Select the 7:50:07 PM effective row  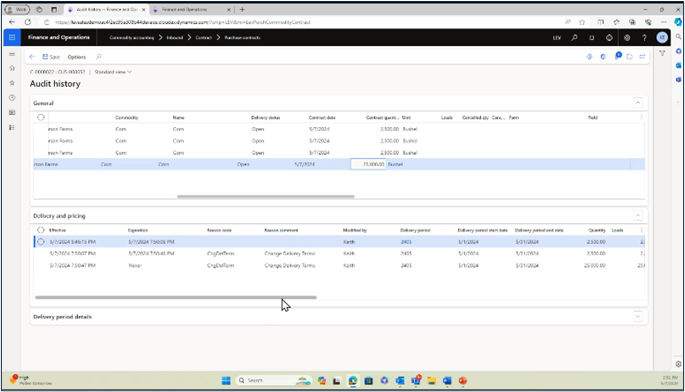(339, 253)
